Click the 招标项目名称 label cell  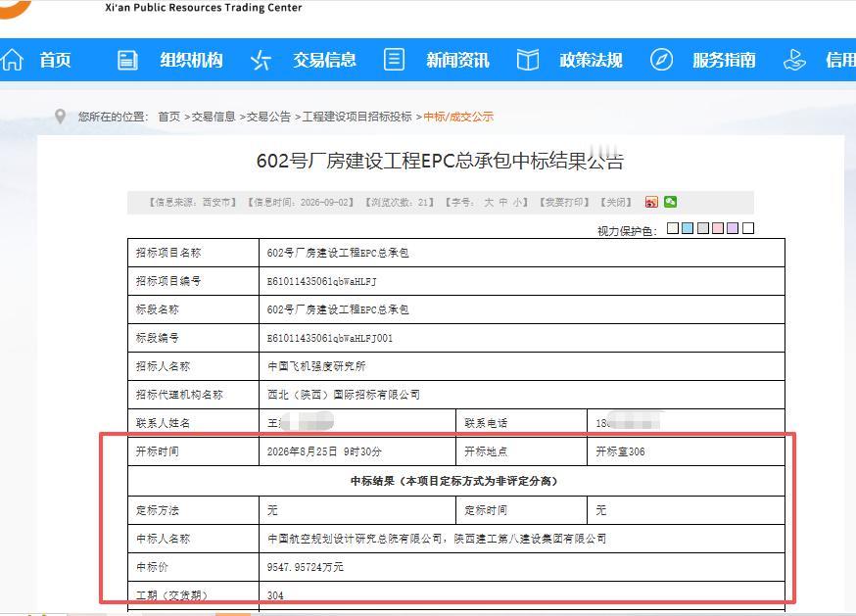[x=193, y=253]
